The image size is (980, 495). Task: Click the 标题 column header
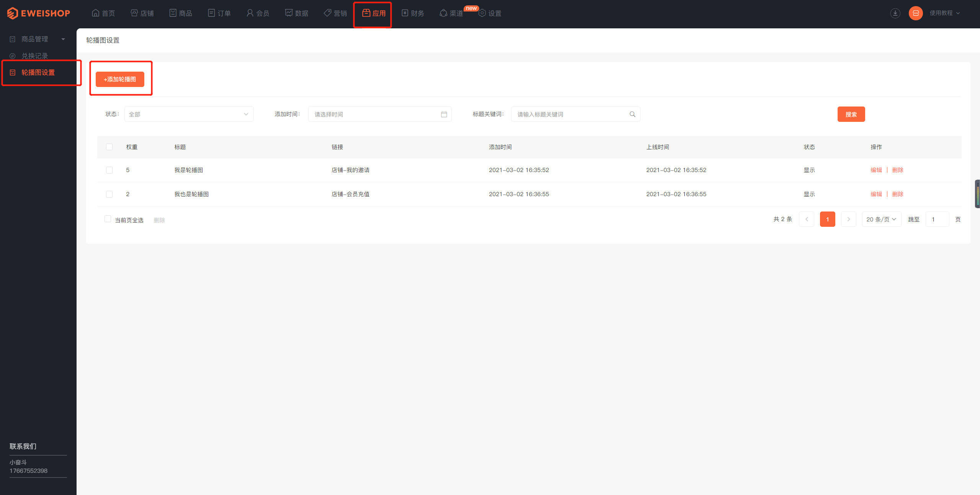coord(180,147)
